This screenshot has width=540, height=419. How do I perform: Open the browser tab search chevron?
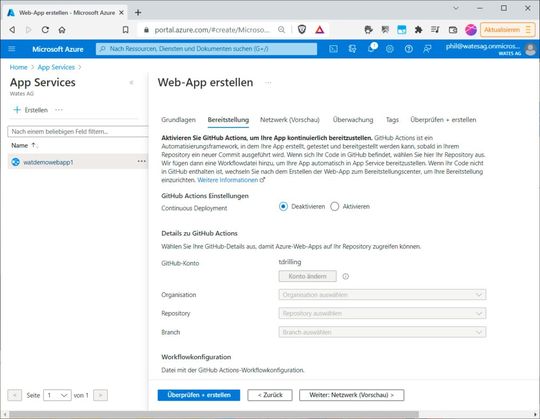pos(456,8)
